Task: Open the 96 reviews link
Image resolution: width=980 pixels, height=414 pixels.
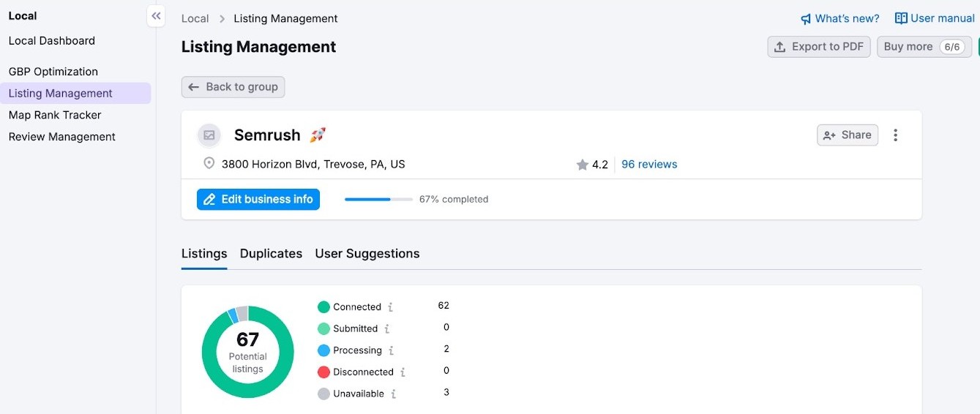Action: [x=649, y=165]
